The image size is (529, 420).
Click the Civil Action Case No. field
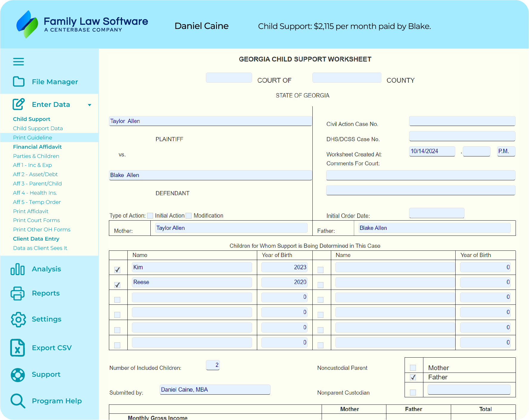point(462,121)
